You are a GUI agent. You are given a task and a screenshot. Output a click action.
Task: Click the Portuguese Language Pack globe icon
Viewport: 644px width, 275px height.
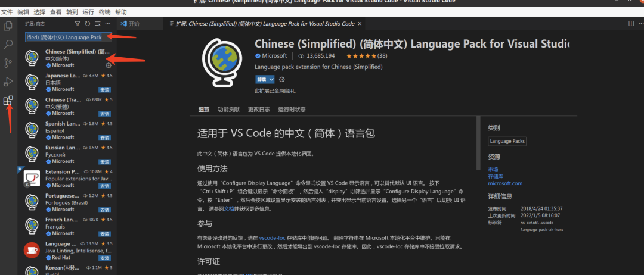click(x=31, y=202)
